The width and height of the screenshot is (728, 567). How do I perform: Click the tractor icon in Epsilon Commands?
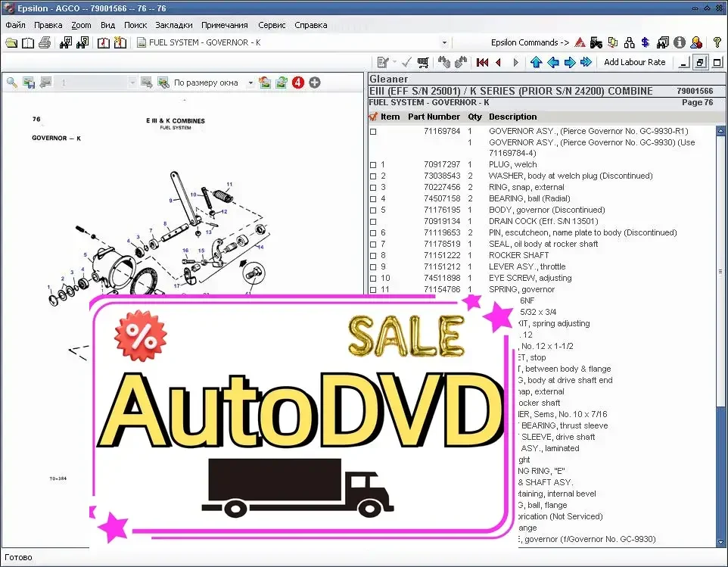[x=598, y=42]
